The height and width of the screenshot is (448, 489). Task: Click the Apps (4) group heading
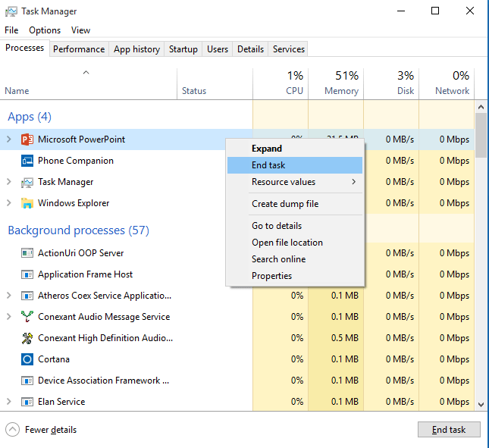pyautogui.click(x=30, y=117)
